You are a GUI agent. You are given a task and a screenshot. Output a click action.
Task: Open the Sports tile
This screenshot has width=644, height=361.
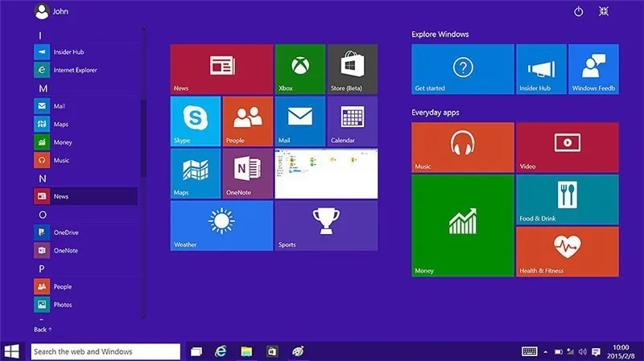326,226
